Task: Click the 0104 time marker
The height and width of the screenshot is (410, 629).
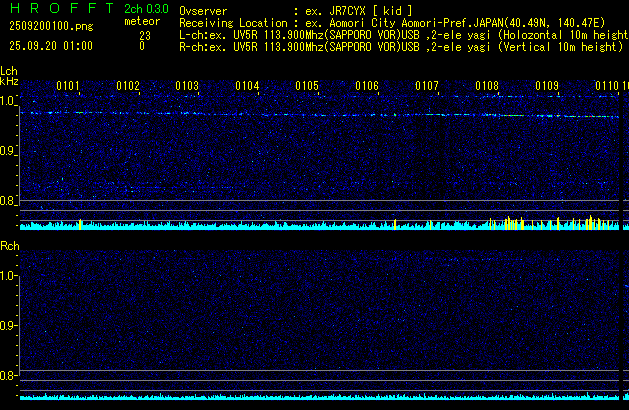Action: (x=247, y=86)
